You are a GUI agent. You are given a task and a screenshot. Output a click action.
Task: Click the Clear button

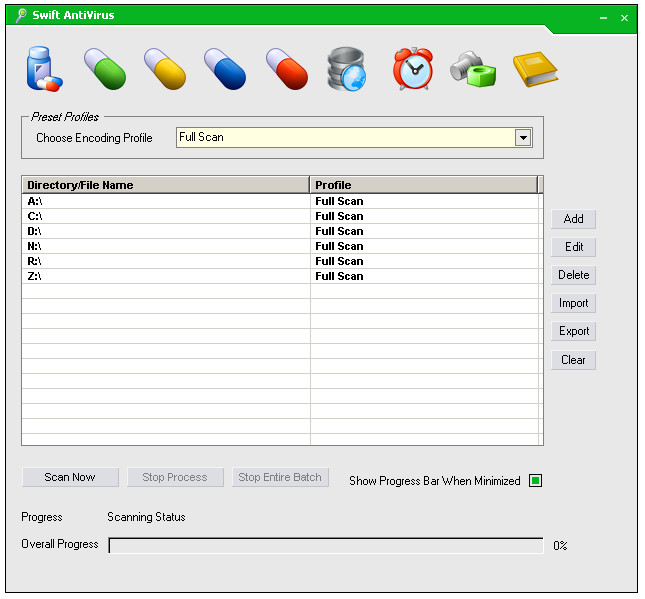573,360
